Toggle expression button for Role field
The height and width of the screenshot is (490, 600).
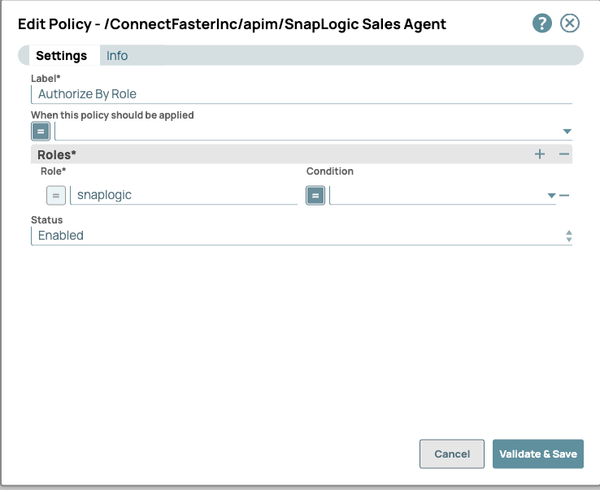point(56,195)
